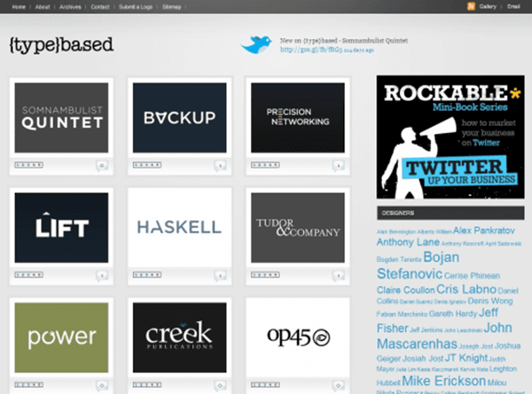The height and width of the screenshot is (394, 532).
Task: Select designer Gareth Hardy tag
Action: tap(453, 313)
